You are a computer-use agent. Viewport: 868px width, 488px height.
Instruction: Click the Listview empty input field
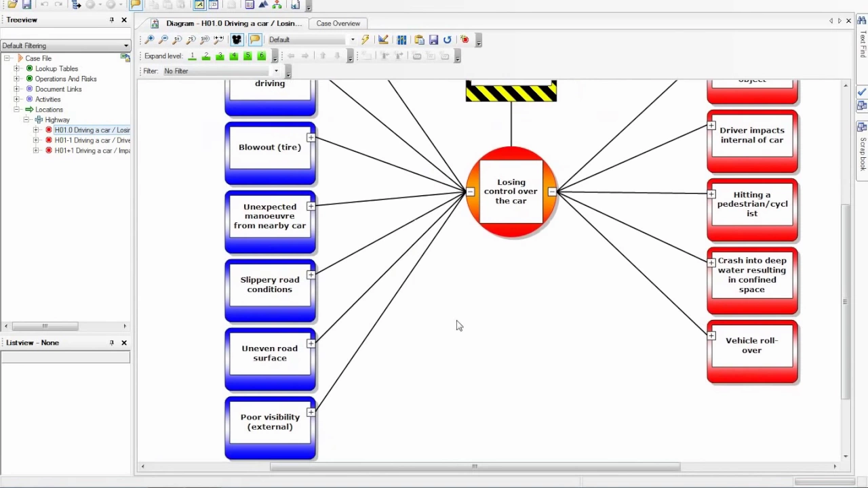click(65, 358)
